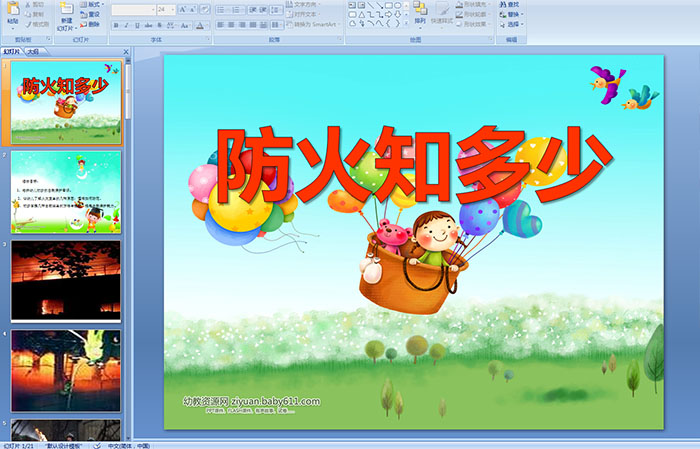Open the Clipboard group dialog launcher
700x449 pixels.
pos(48,40)
